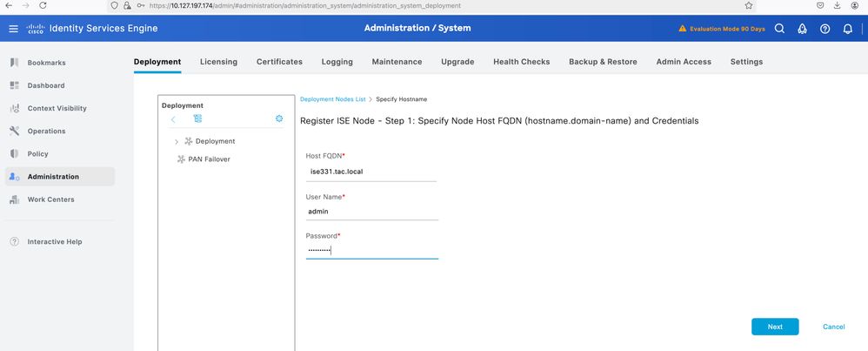
Task: Click the Context Visibility sidebar icon
Action: click(x=15, y=108)
